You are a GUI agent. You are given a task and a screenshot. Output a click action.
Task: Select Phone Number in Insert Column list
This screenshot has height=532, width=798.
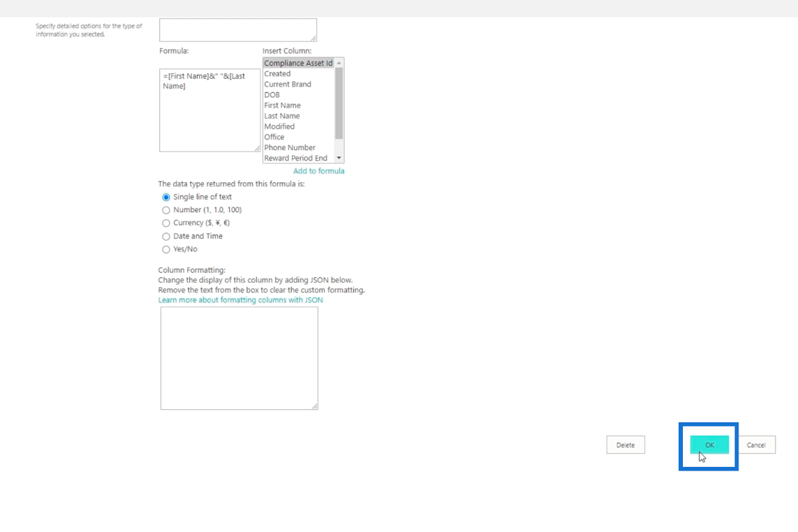click(x=298, y=147)
